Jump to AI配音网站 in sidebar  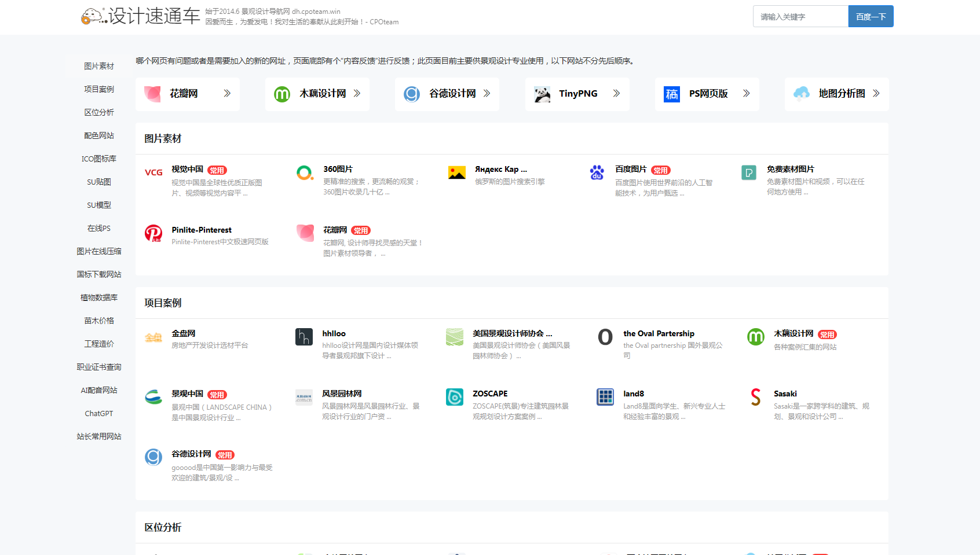[x=99, y=390]
